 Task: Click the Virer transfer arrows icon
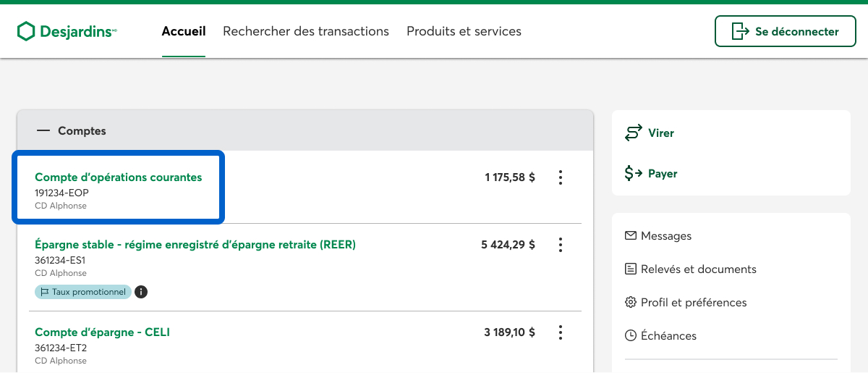(x=634, y=133)
